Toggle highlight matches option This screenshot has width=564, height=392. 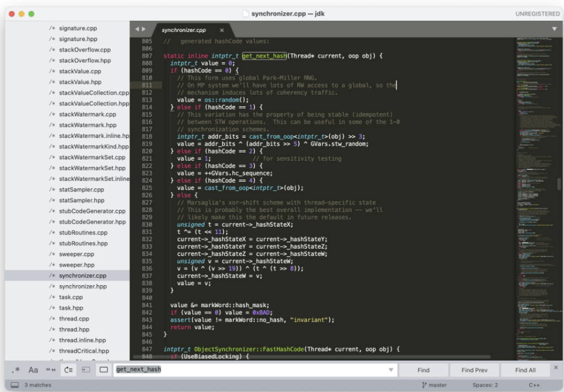104,370
